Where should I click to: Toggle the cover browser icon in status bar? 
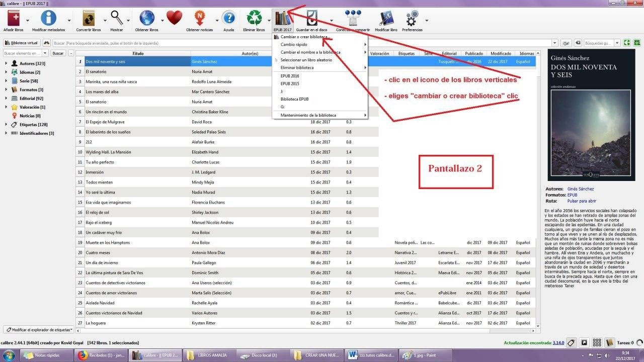(x=584, y=342)
